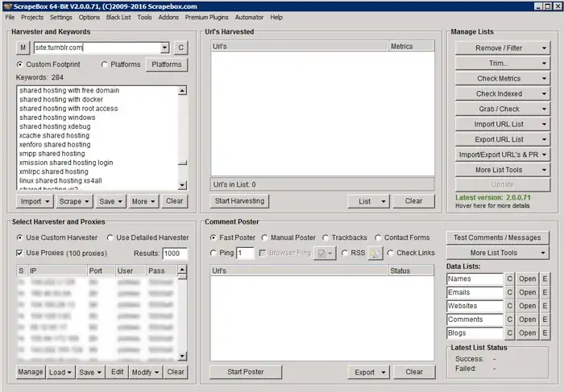The image size is (564, 392).
Task: Open the Comment Poster Export dropdown
Action: click(368, 372)
